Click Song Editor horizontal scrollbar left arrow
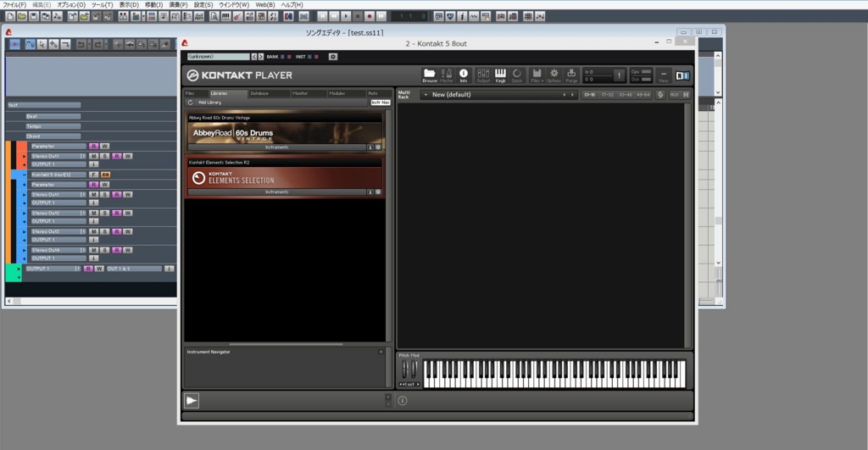Image resolution: width=868 pixels, height=450 pixels. pyautogui.click(x=8, y=301)
